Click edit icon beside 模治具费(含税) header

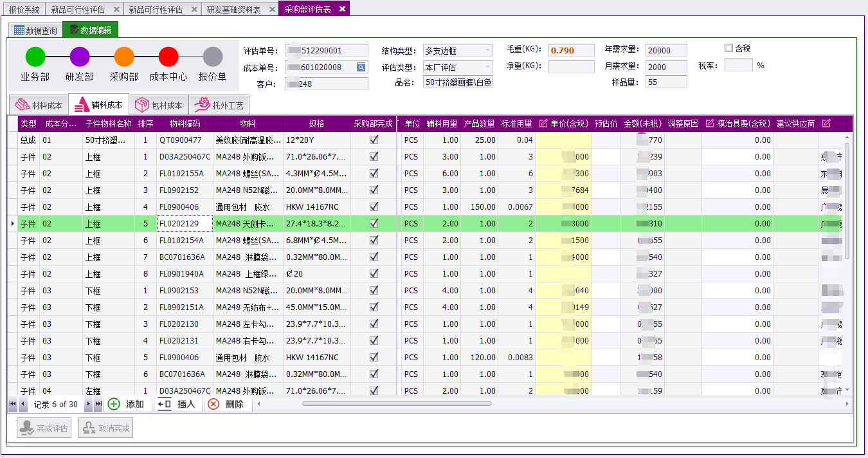point(710,124)
